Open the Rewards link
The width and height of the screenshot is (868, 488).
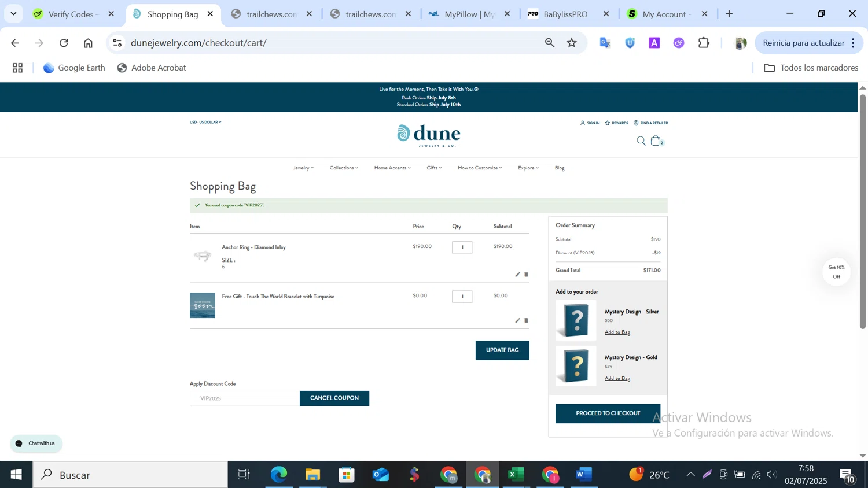(x=617, y=123)
